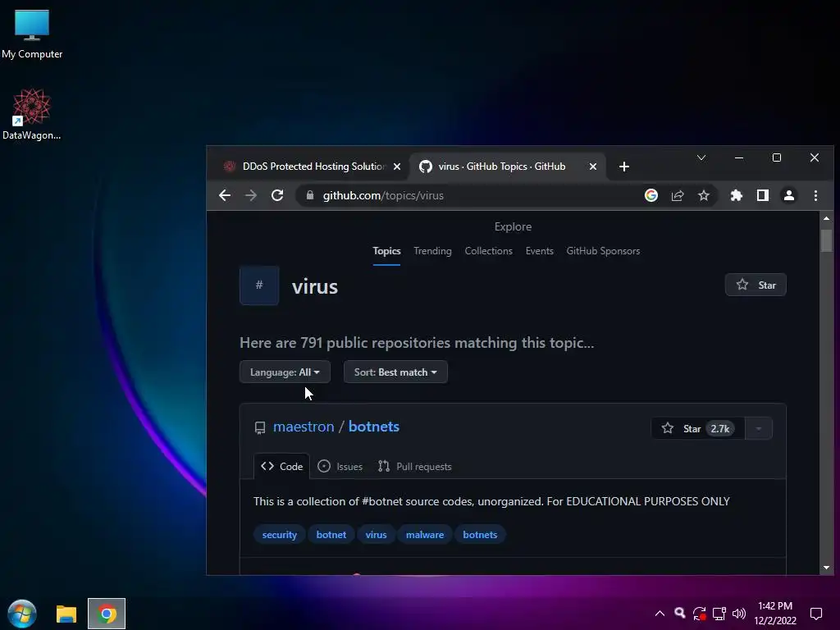The image size is (840, 630).
Task: Open the Windows Start button
Action: coord(22,614)
